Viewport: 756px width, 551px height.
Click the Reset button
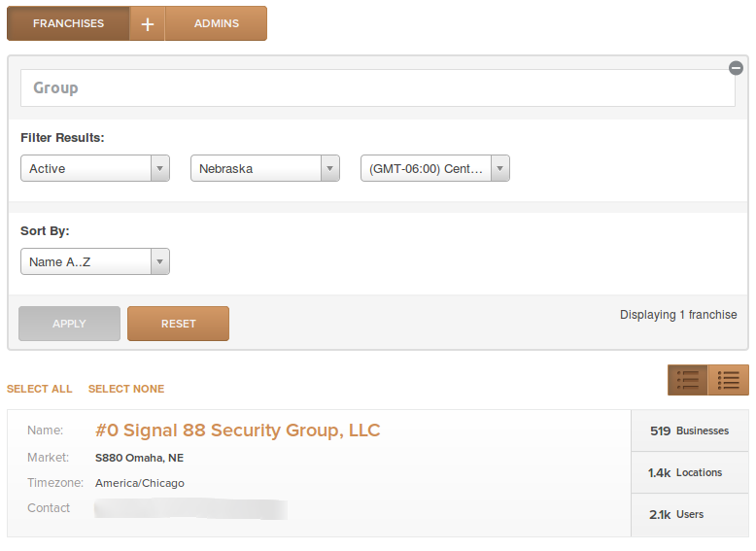179,324
